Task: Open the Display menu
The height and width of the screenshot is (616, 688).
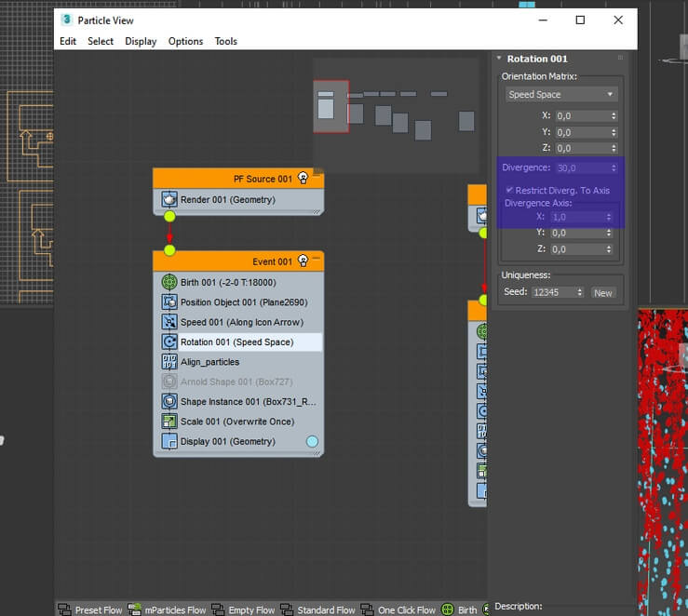Action: point(141,41)
